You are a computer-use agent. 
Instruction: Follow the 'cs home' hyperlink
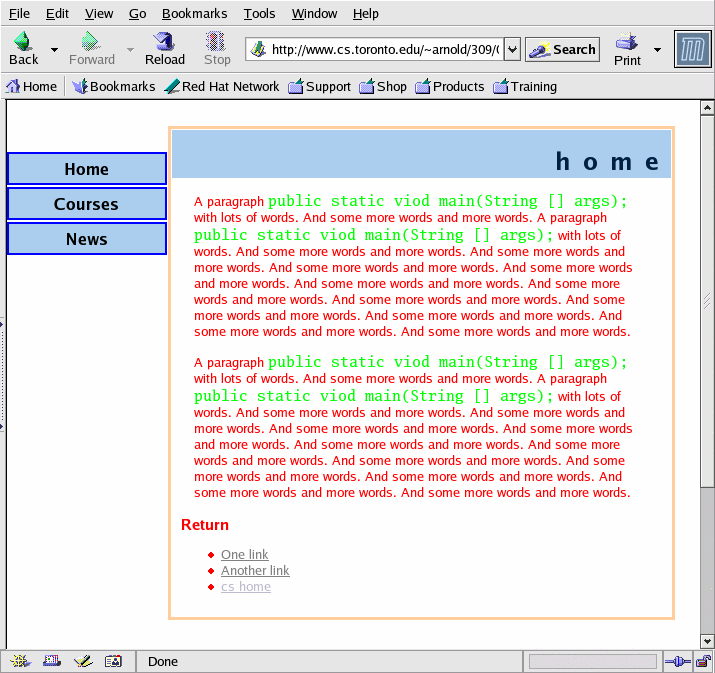(246, 586)
